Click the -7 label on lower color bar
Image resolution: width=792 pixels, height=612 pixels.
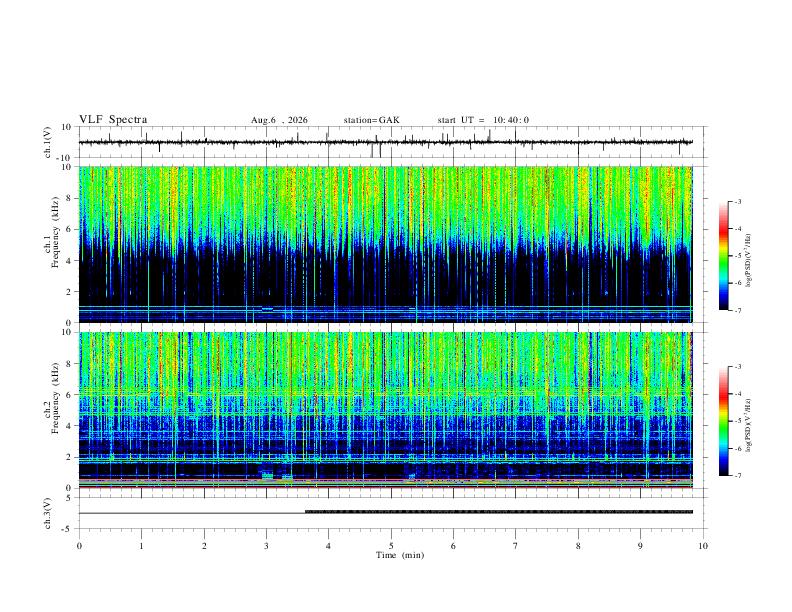coord(737,475)
